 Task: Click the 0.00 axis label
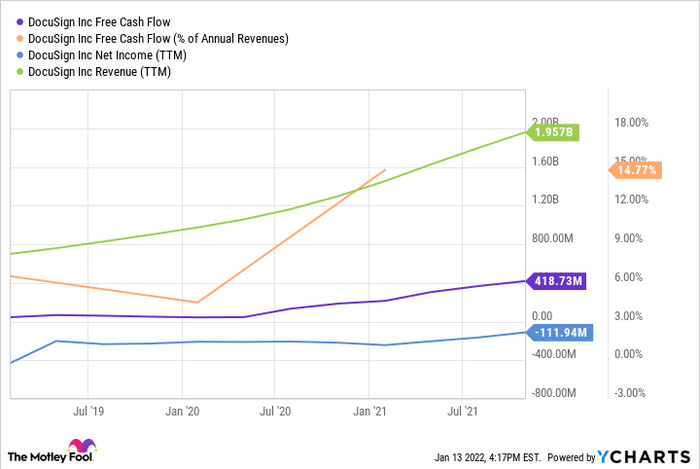[x=542, y=316]
